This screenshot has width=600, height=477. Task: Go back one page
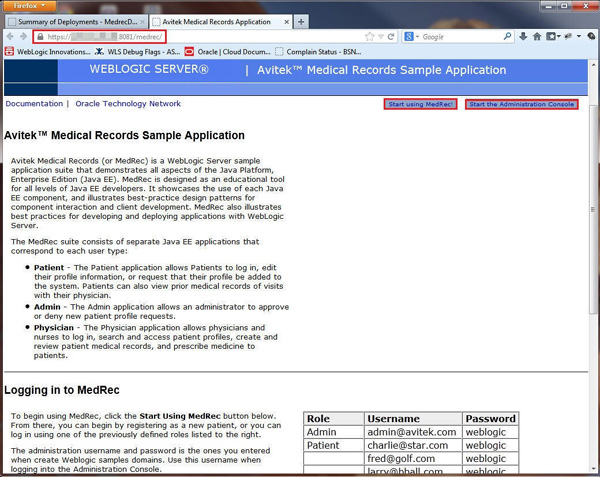(x=10, y=36)
